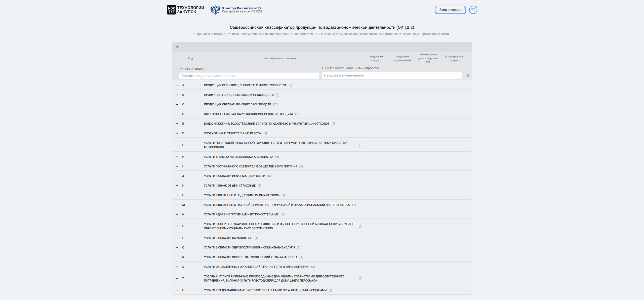Click plus icon for section U
The width and height of the screenshot is (644, 300).
pyautogui.click(x=177, y=290)
